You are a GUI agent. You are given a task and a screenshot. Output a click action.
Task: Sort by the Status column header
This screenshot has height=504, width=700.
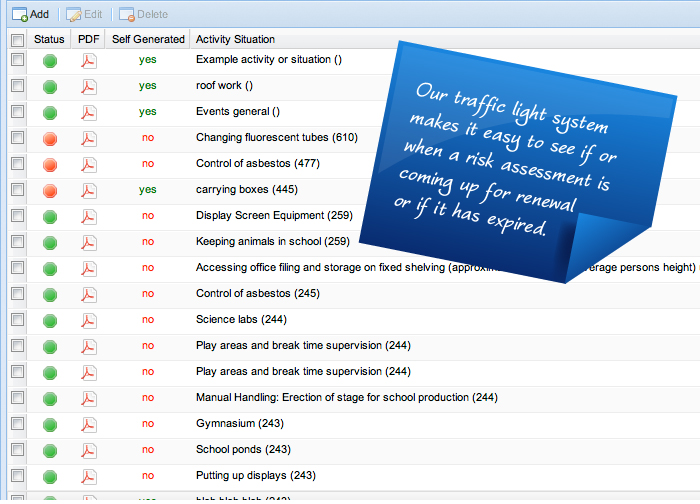[49, 39]
